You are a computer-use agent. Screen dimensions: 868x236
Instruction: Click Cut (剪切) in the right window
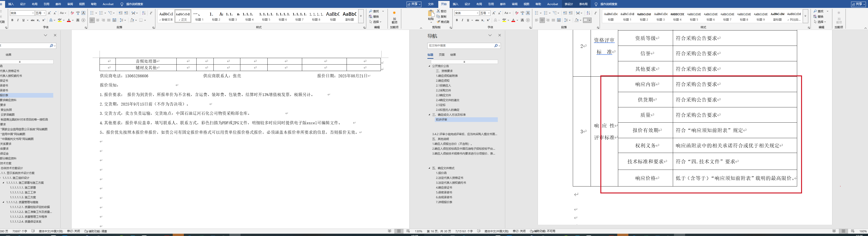[x=442, y=11]
